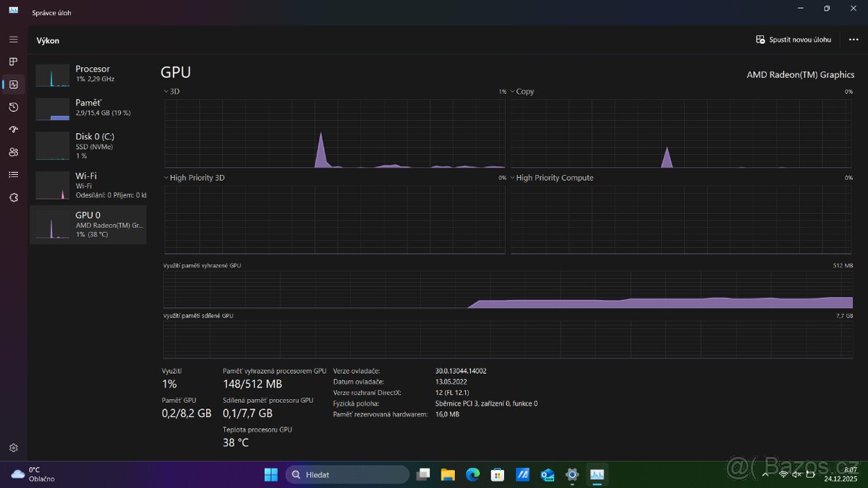This screenshot has height=488, width=868.
Task: Launch Microsoft Edge from the taskbar
Action: (x=472, y=474)
